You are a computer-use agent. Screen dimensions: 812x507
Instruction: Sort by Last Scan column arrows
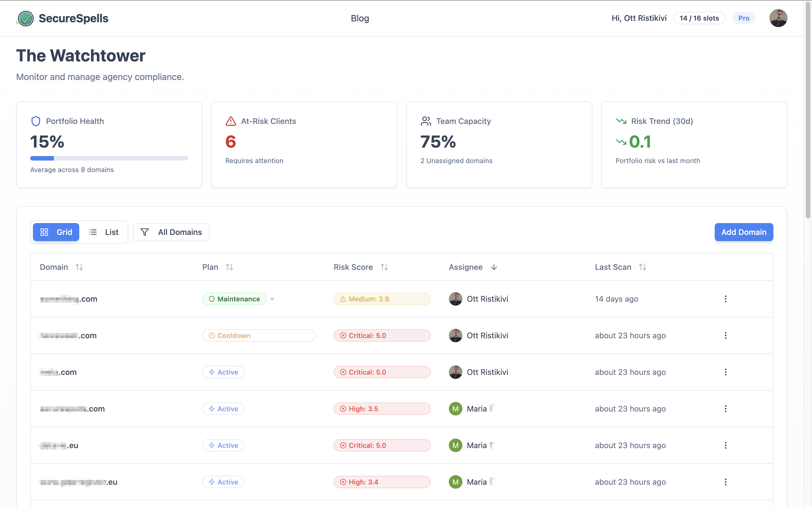(642, 267)
